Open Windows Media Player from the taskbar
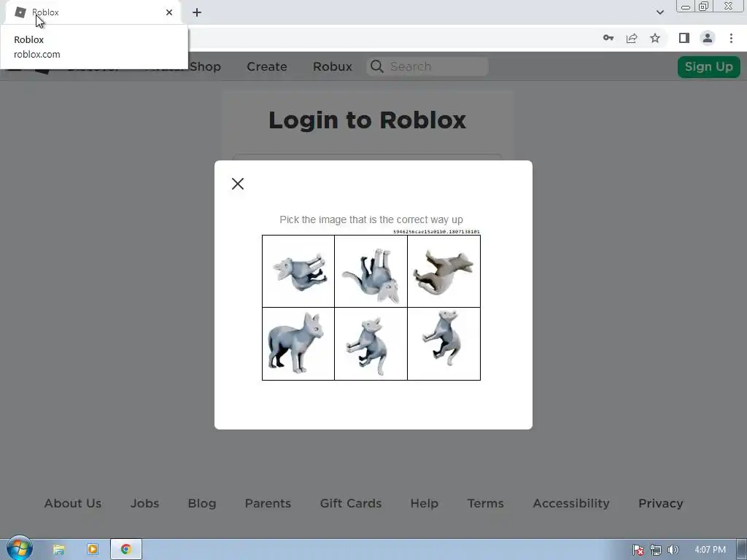The height and width of the screenshot is (560, 747). (x=93, y=550)
